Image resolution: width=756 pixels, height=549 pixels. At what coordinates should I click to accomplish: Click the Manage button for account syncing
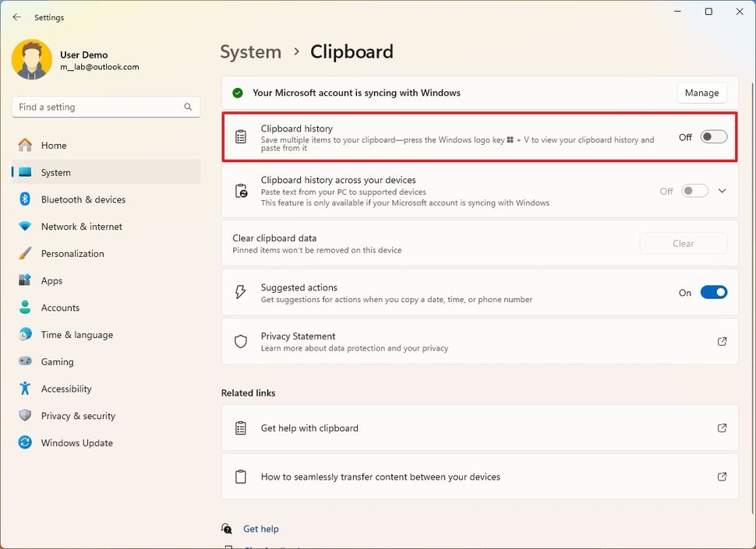701,93
